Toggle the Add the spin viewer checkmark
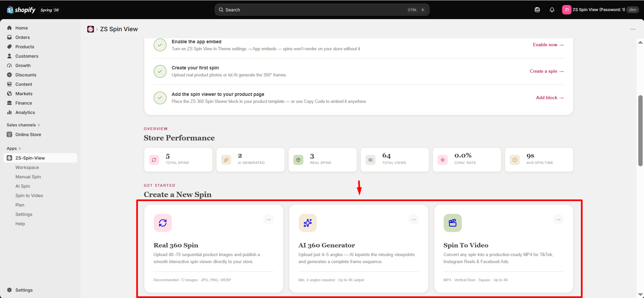The height and width of the screenshot is (298, 644). [x=160, y=98]
